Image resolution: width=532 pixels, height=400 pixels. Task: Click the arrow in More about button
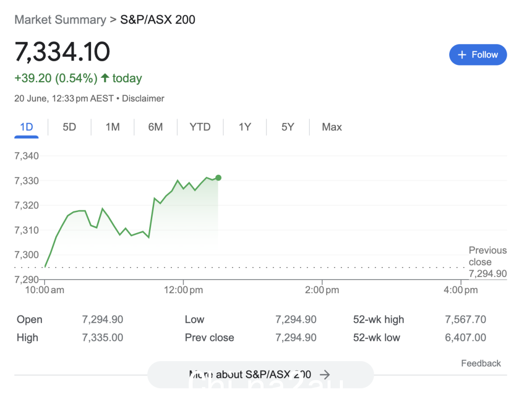click(x=325, y=374)
